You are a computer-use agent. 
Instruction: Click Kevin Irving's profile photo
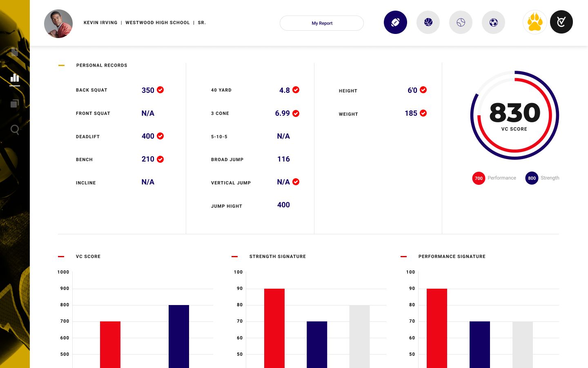coord(58,23)
